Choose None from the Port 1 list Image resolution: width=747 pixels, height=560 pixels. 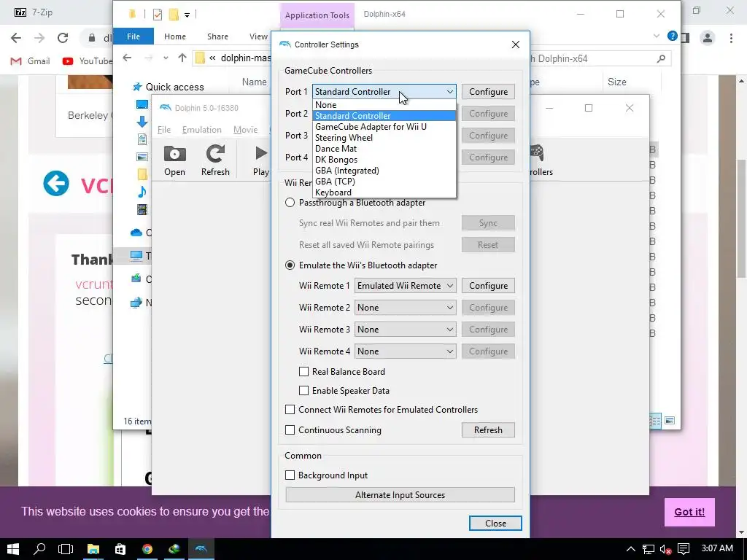(x=384, y=105)
